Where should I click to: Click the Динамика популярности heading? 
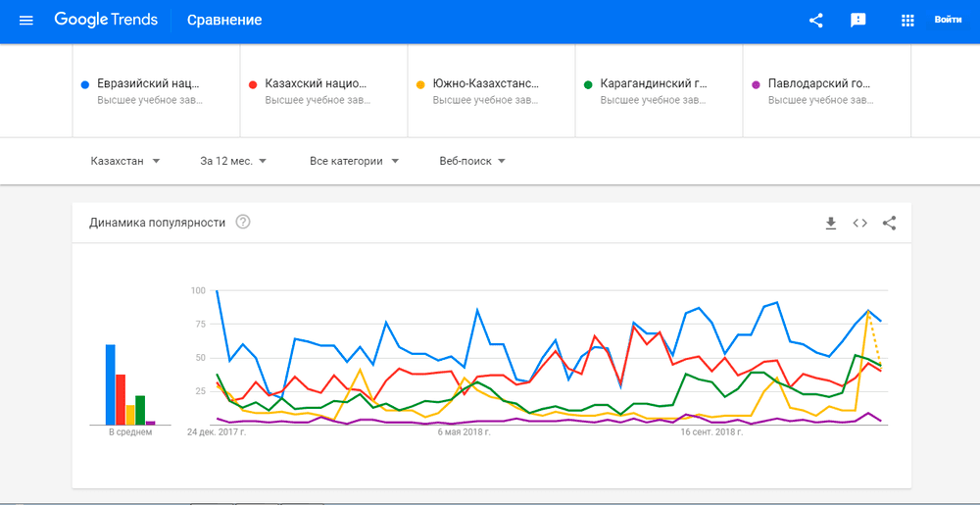pyautogui.click(x=157, y=223)
